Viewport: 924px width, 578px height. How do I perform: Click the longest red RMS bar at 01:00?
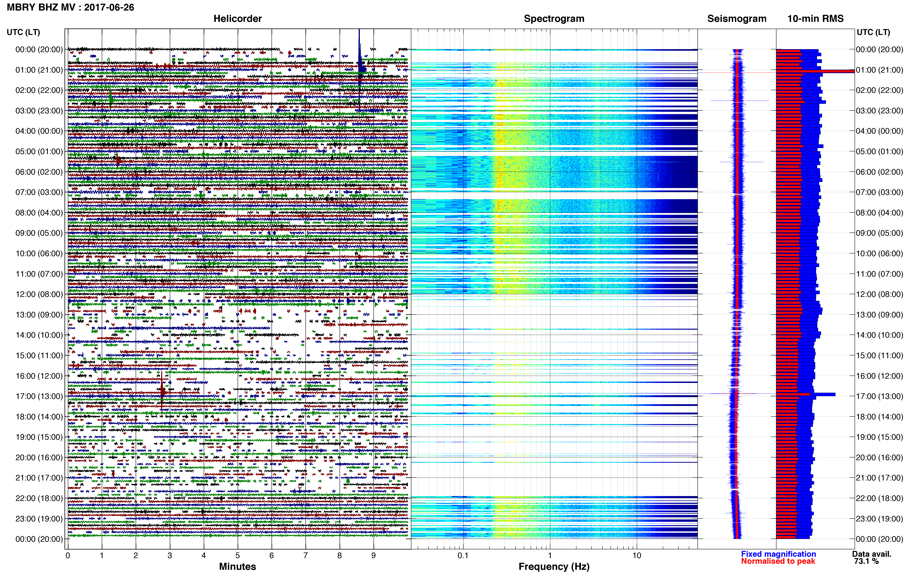click(815, 71)
